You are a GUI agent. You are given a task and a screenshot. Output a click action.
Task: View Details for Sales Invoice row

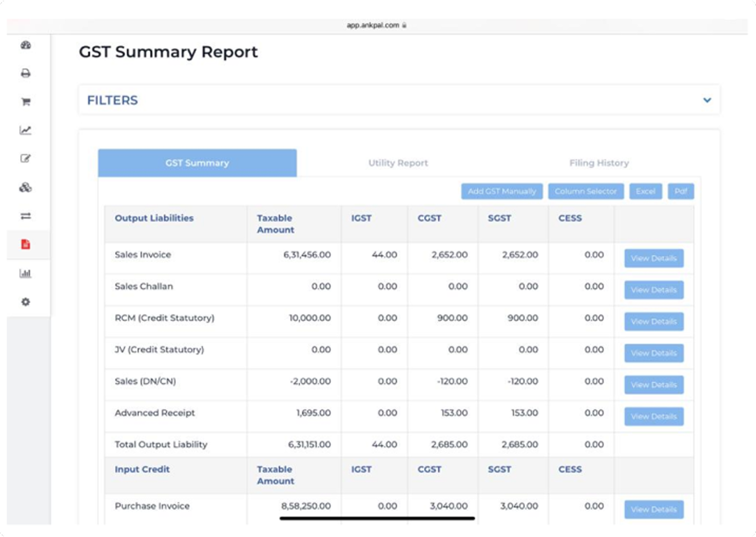(x=654, y=258)
